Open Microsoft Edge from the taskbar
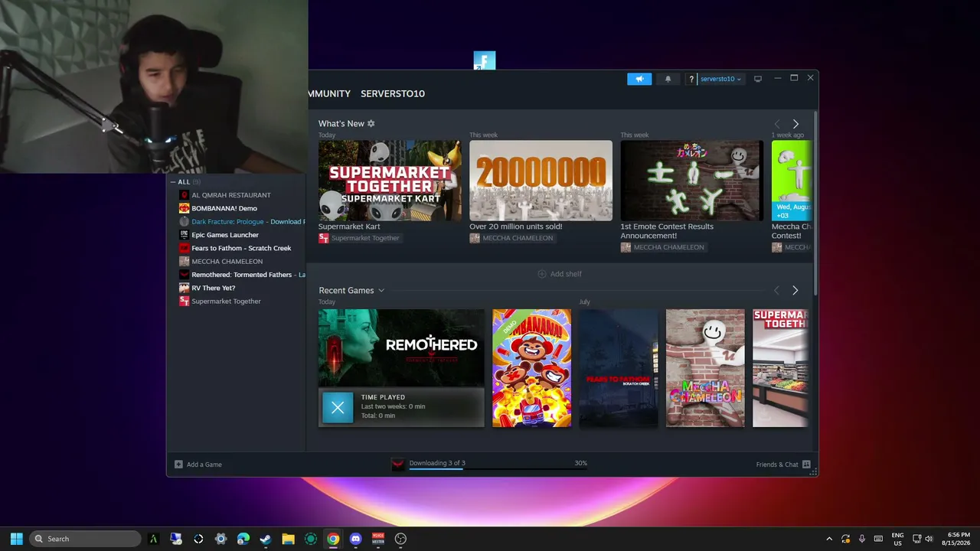This screenshot has width=980, height=551. point(243,539)
